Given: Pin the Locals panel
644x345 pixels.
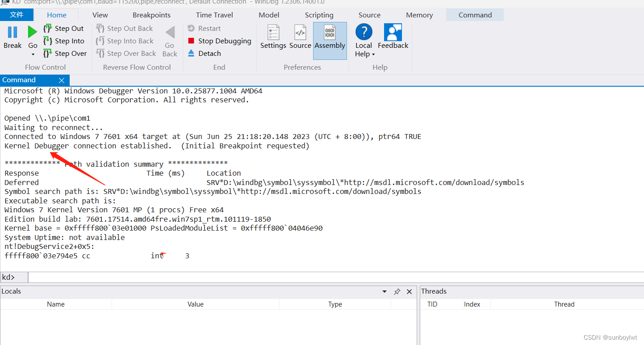Looking at the screenshot, I should pos(397,291).
